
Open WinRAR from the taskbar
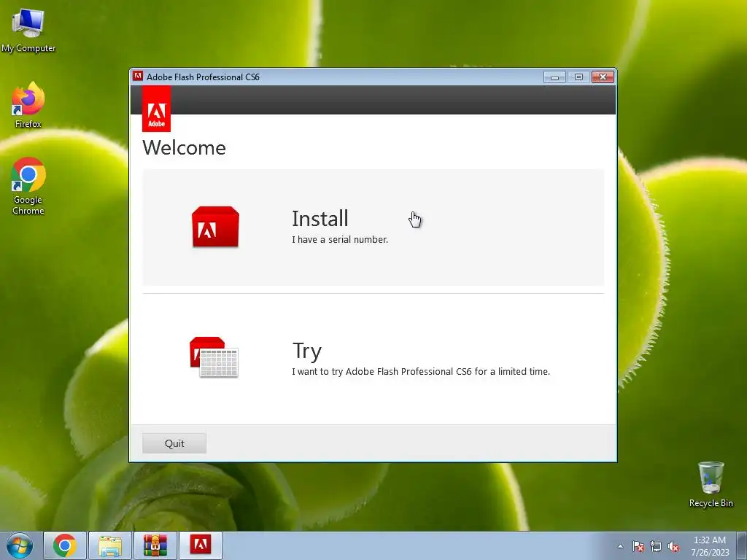point(155,545)
